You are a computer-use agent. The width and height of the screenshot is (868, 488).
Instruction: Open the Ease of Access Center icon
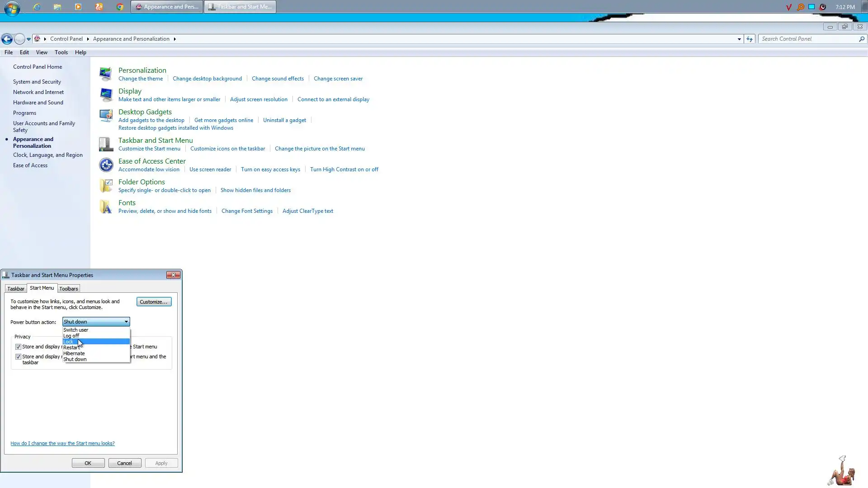pos(105,165)
